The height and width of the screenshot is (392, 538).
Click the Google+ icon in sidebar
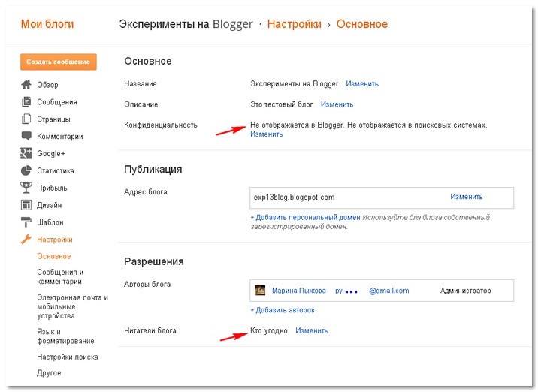click(x=26, y=153)
